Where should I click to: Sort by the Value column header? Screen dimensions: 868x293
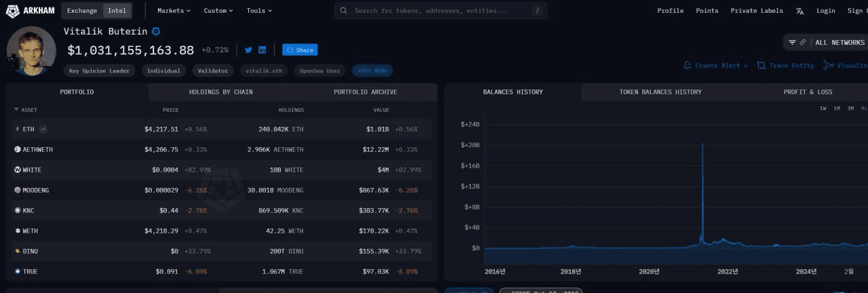pyautogui.click(x=381, y=109)
